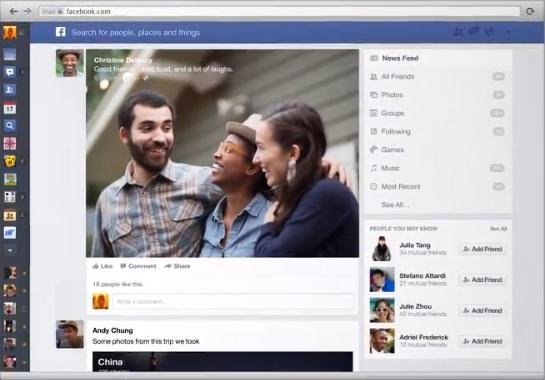545x380 pixels.
Task: Open the green landscape photo app icon
Action: (x=10, y=179)
